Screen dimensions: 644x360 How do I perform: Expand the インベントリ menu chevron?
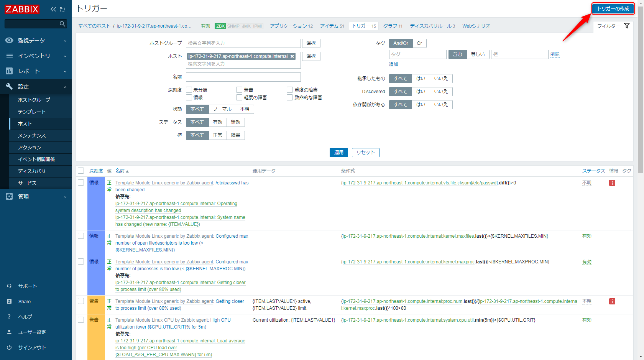coord(65,56)
